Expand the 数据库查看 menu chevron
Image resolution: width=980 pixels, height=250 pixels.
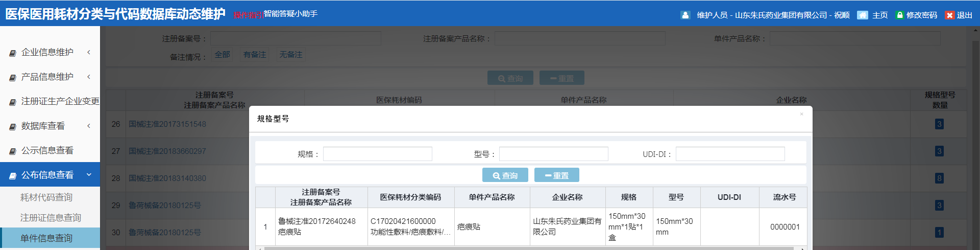coord(89,126)
